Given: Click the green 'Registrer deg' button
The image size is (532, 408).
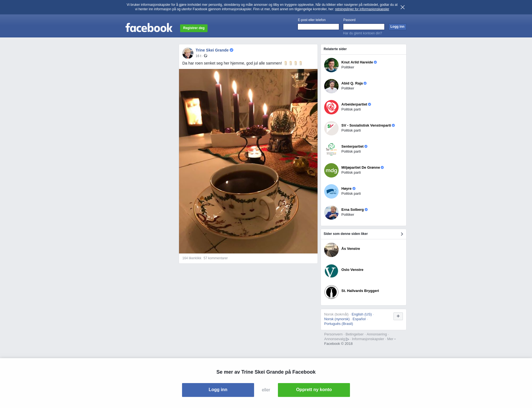Looking at the screenshot, I should tap(194, 28).
